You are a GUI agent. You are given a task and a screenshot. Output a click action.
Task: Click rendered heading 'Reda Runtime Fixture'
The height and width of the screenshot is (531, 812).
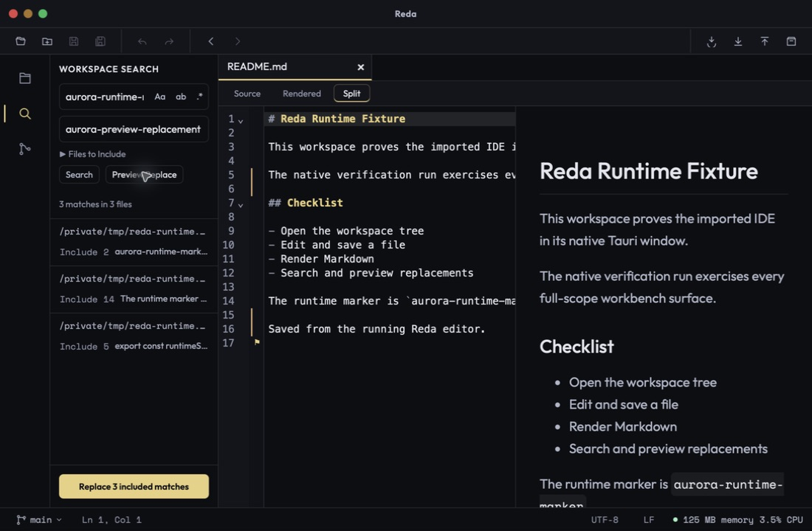(x=648, y=171)
